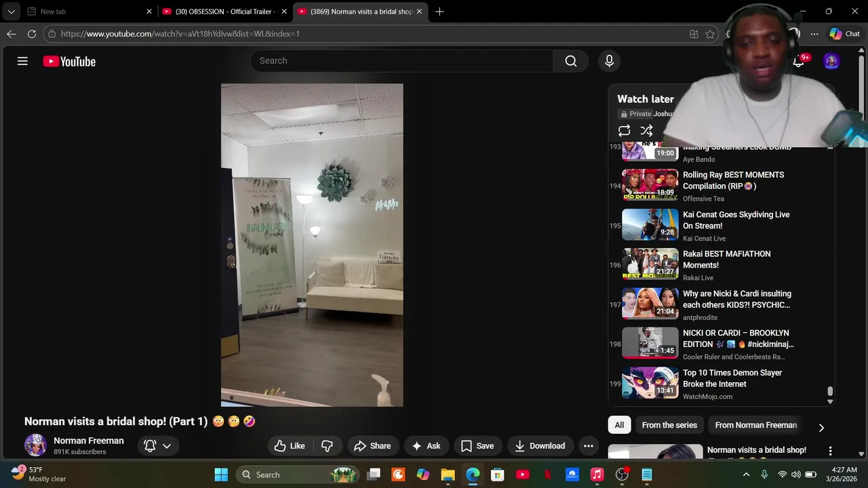Start voice search with microphone icon
The height and width of the screenshot is (488, 868).
coord(609,61)
